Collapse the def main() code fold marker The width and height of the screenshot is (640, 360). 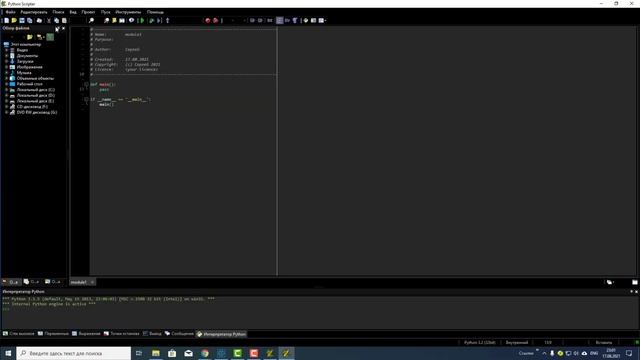[87, 84]
